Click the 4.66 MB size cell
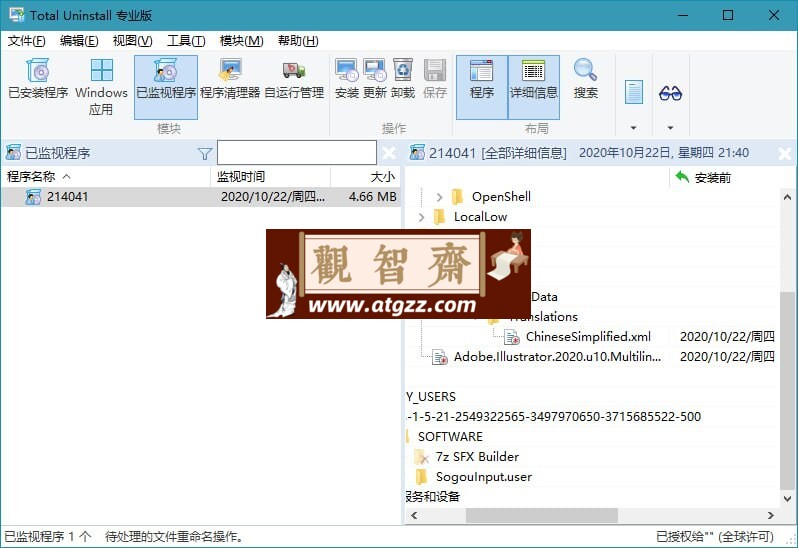The height and width of the screenshot is (548, 798). [373, 196]
